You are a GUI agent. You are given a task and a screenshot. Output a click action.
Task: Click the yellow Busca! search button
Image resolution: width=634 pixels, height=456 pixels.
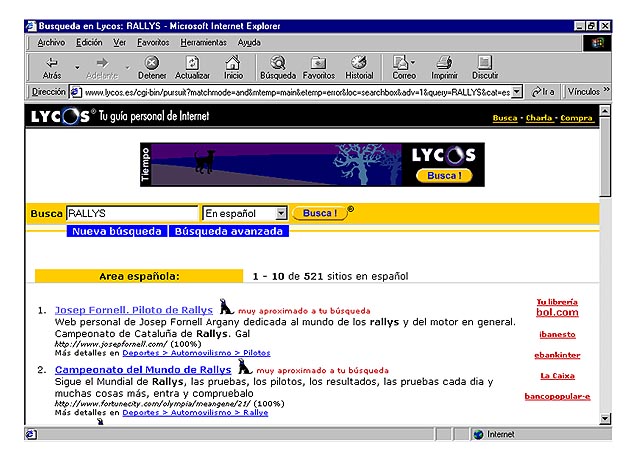pyautogui.click(x=319, y=213)
